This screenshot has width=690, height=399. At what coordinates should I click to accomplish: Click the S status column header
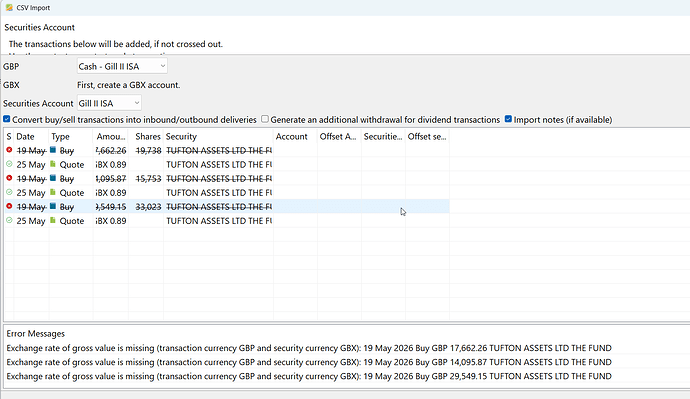coord(9,137)
